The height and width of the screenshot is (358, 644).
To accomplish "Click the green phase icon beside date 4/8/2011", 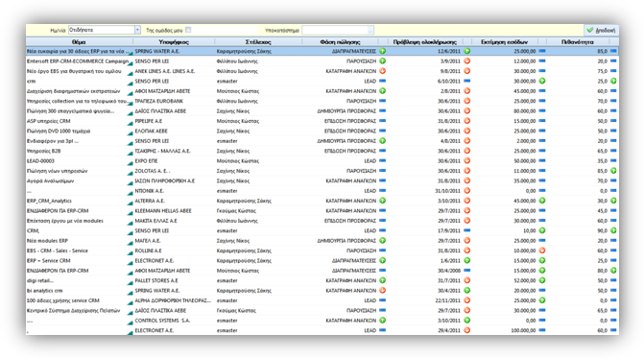I will coord(382,140).
